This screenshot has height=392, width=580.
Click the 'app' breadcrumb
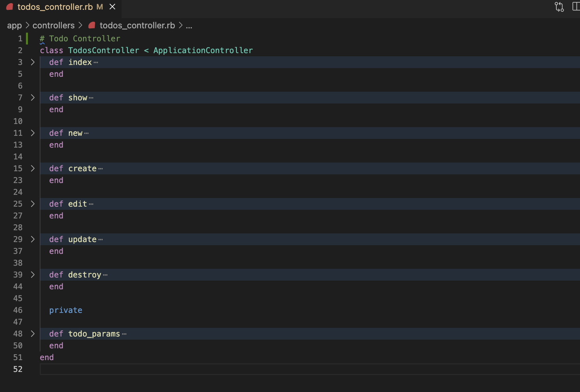click(15, 26)
